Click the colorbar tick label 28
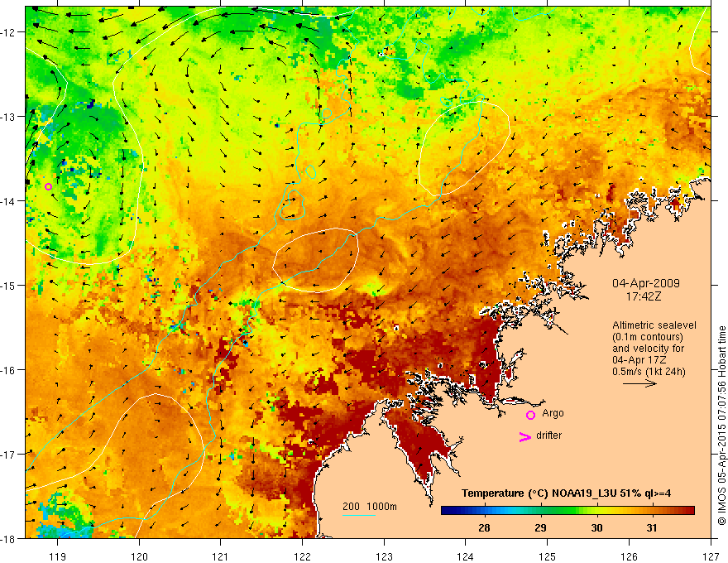Viewport: 728px width, 563px height. (x=484, y=527)
